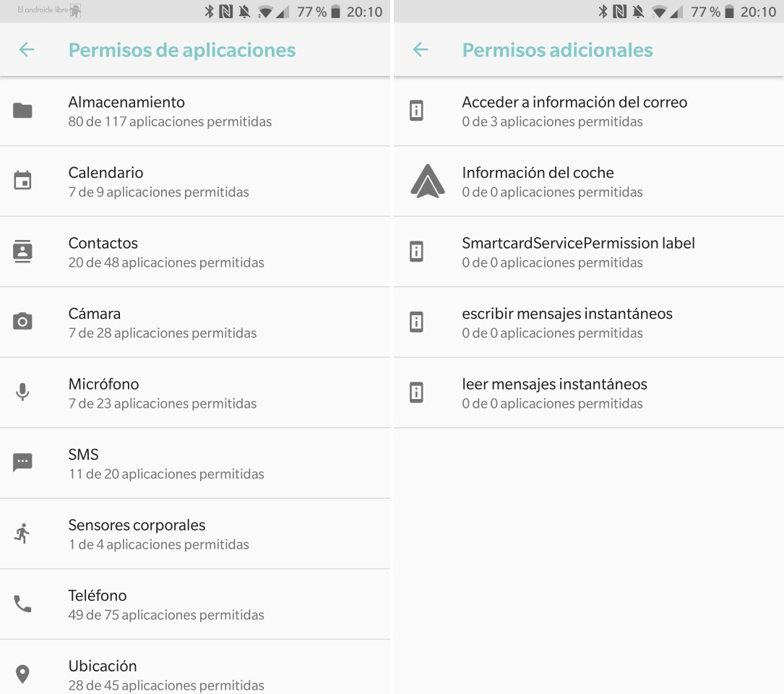Tap the Sensores corporales running figure icon

pos(23,534)
